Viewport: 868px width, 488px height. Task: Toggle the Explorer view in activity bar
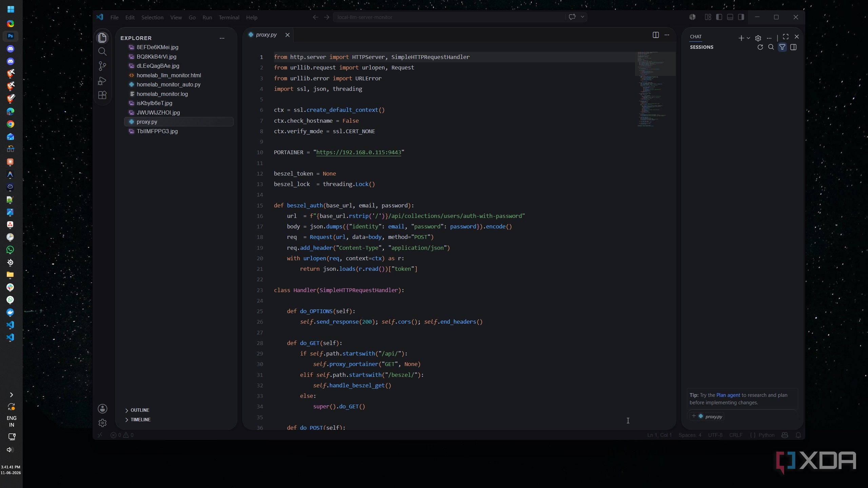[102, 38]
